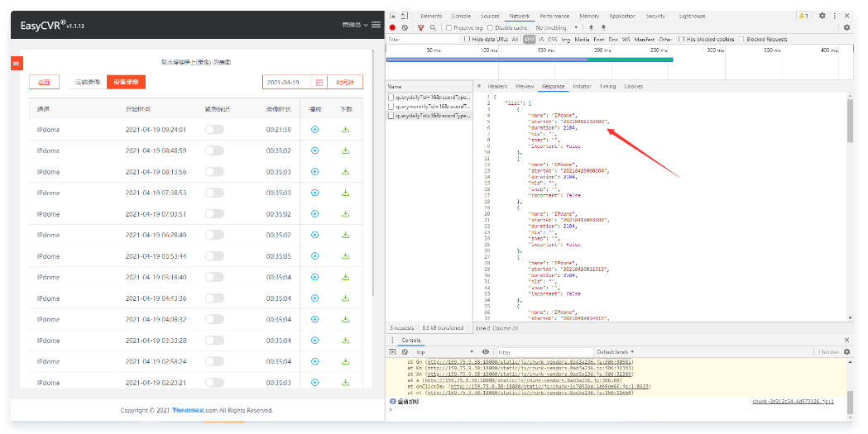Activate DevTools inspect element picker
This screenshot has height=434, width=868.
pyautogui.click(x=392, y=16)
